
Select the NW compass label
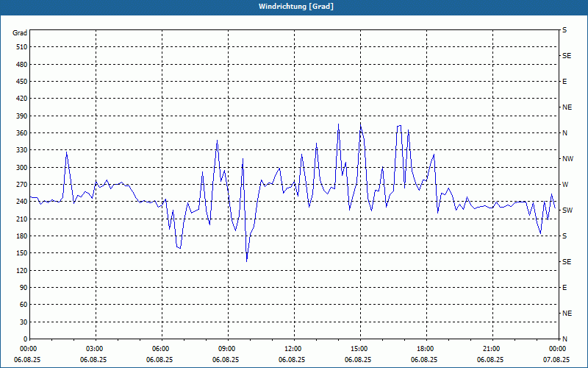tap(567, 159)
